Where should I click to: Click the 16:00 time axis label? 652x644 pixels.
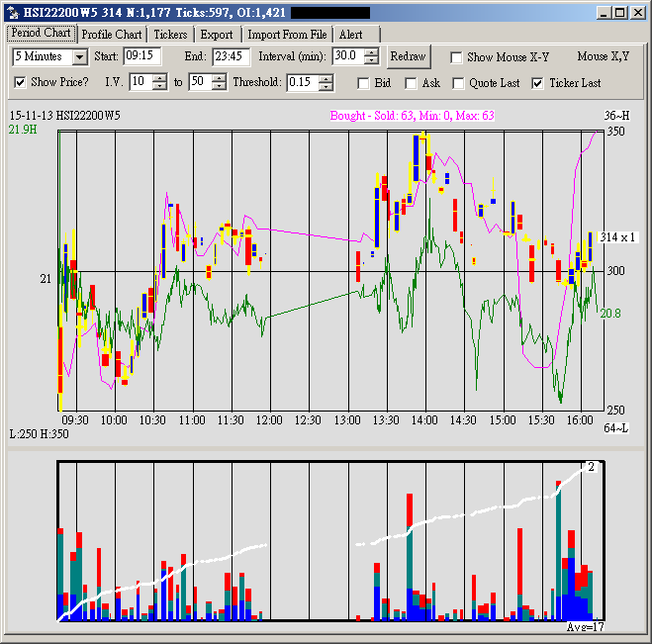tap(580, 420)
